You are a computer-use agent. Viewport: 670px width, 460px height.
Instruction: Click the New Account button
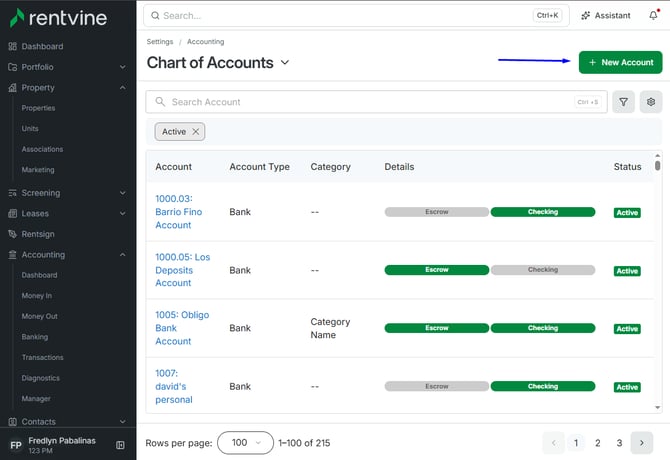[x=620, y=62]
